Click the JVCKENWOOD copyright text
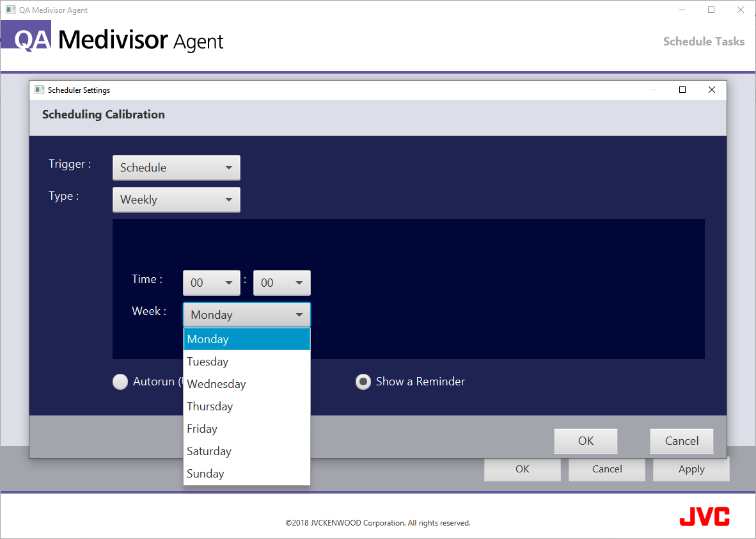The width and height of the screenshot is (756, 539). 378,523
